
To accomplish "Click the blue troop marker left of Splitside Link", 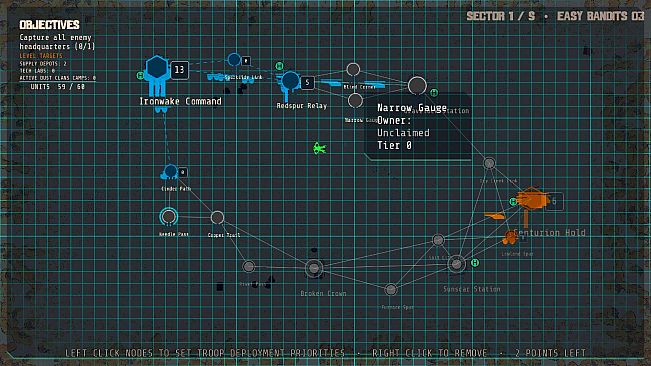I will (x=215, y=77).
